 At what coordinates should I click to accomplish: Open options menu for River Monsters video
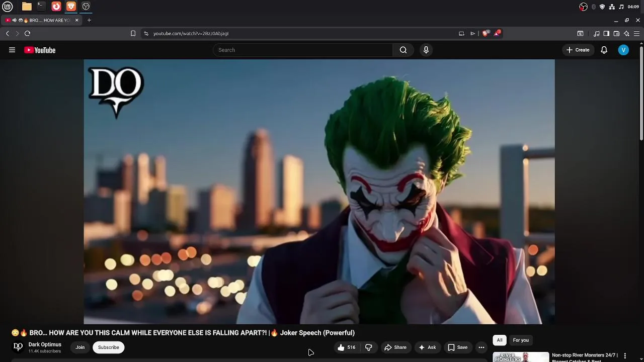625,355
